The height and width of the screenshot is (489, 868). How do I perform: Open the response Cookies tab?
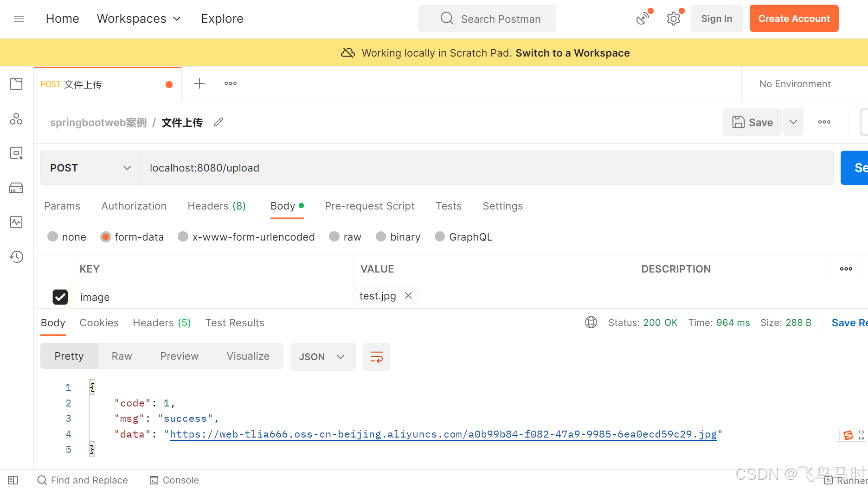pyautogui.click(x=99, y=323)
